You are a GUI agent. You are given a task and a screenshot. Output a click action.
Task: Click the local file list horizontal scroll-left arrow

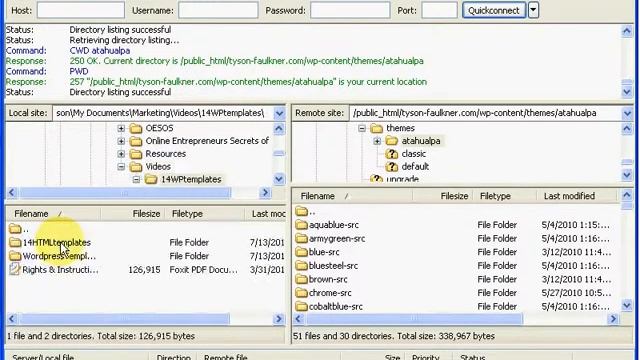(x=12, y=319)
